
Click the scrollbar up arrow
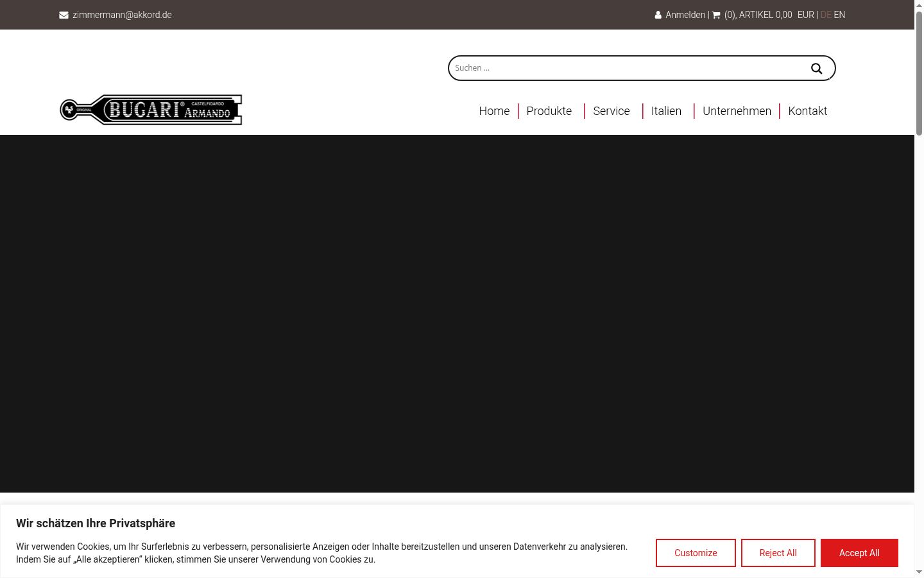pyautogui.click(x=919, y=4)
